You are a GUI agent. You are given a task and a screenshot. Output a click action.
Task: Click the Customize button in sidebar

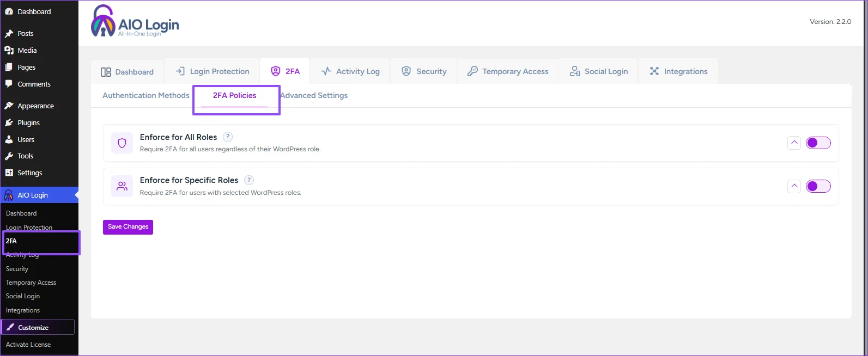point(38,327)
